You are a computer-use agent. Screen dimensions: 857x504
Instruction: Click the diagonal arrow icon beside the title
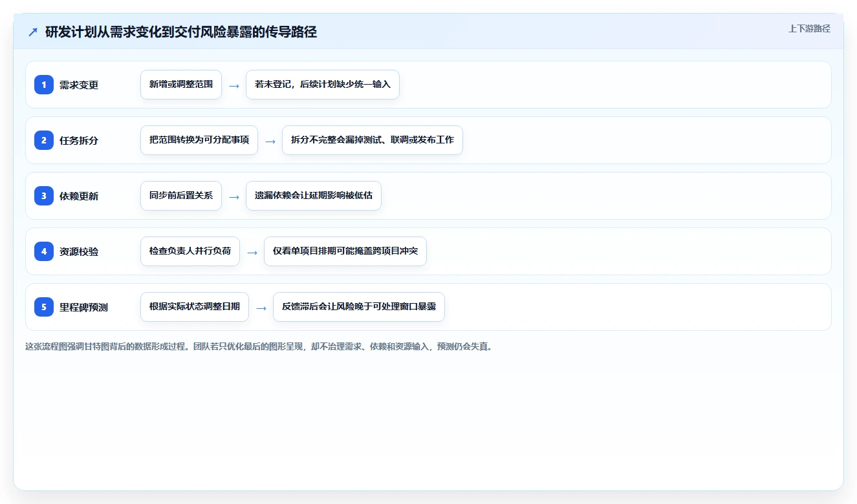tap(33, 32)
